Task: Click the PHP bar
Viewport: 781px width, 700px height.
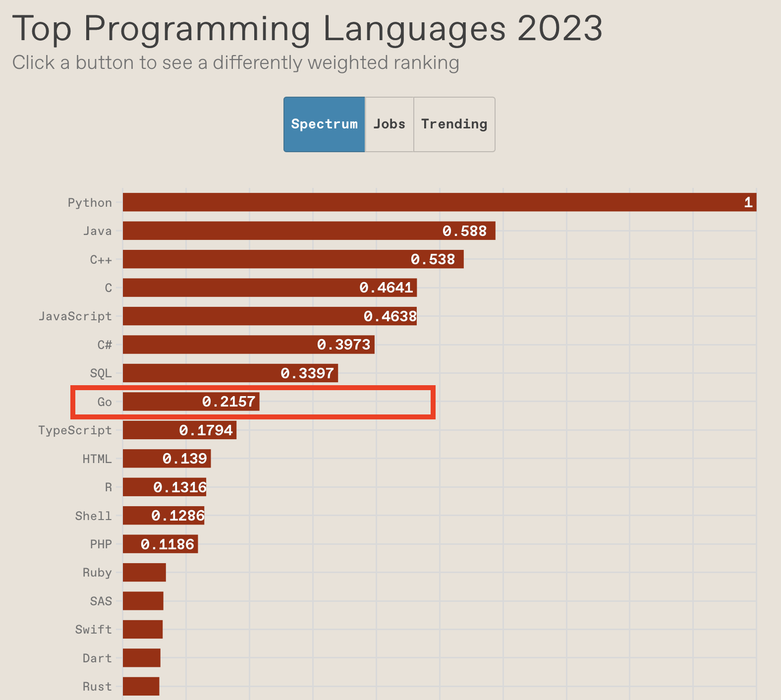Action: point(161,544)
